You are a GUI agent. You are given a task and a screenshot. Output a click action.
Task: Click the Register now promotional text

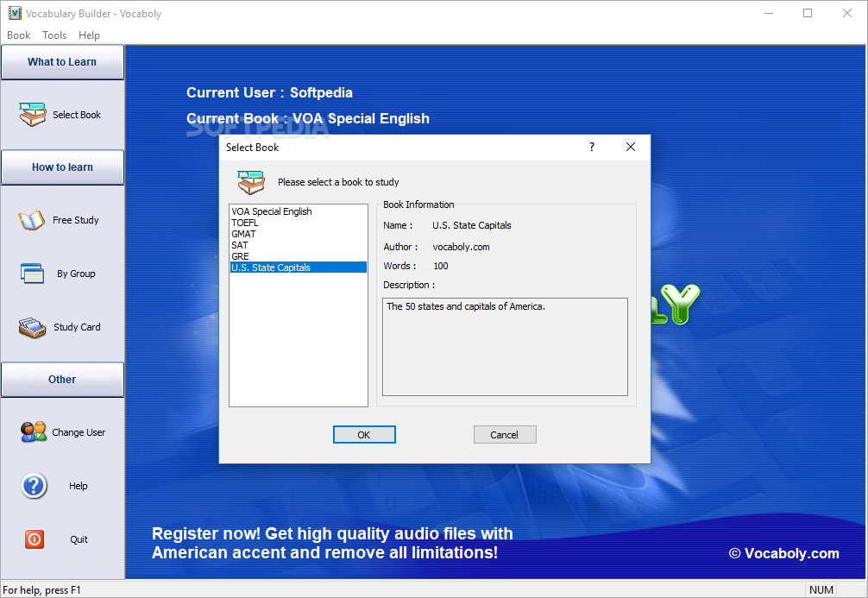332,543
